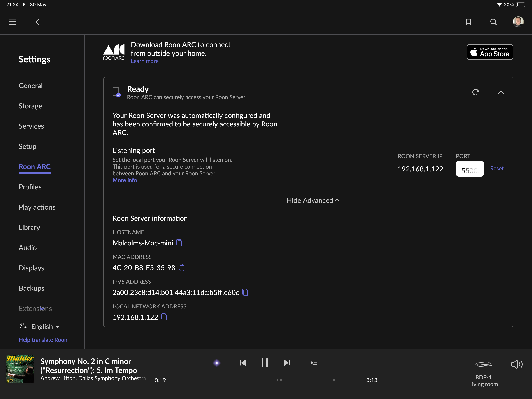Viewport: 532px width, 399px height.
Task: Open the Roon Radio star icon
Action: [217, 363]
